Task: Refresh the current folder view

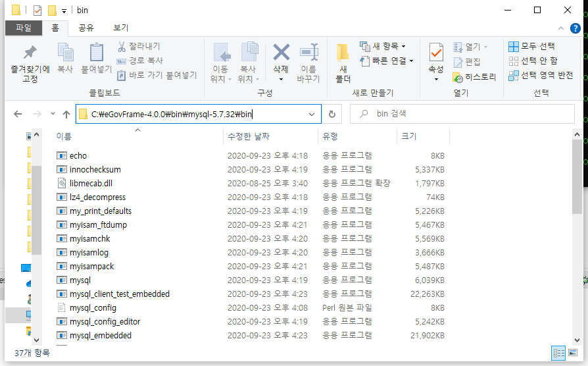Action: [332, 114]
